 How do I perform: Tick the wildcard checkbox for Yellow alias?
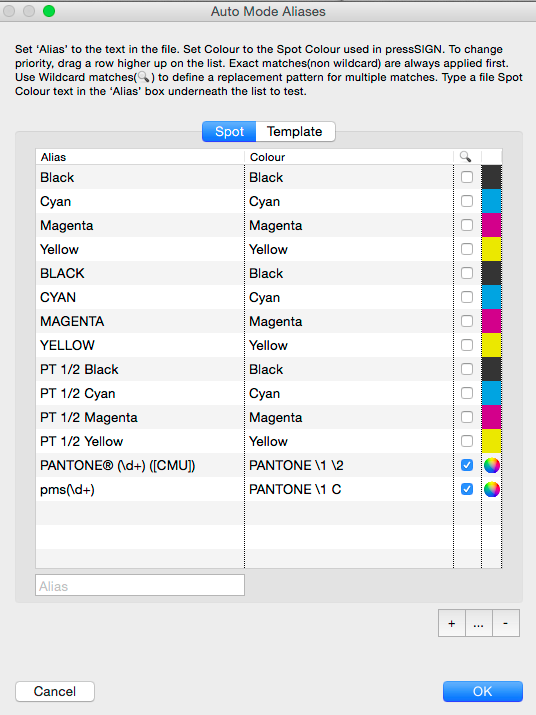467,249
